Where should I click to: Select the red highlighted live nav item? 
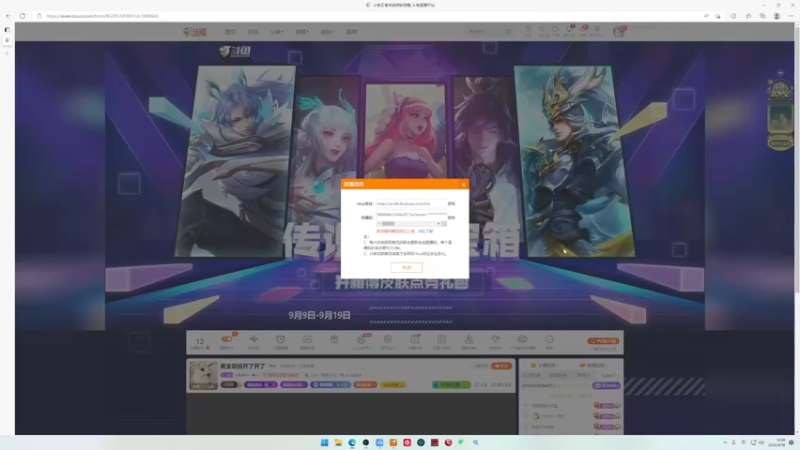[253, 32]
